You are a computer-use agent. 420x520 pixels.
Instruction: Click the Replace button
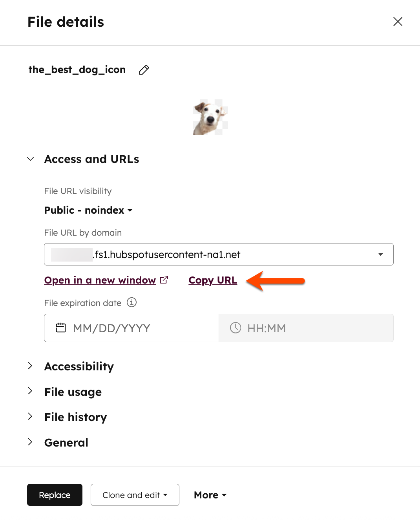tap(55, 495)
